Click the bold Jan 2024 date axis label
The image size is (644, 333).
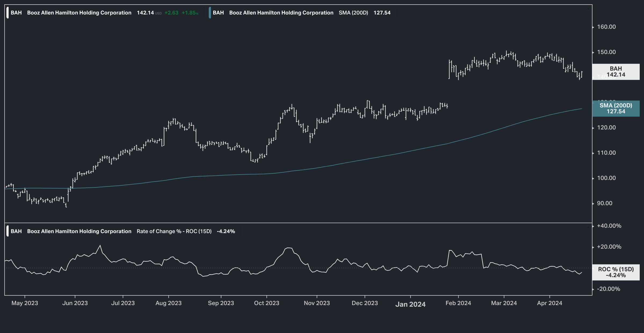[410, 304]
